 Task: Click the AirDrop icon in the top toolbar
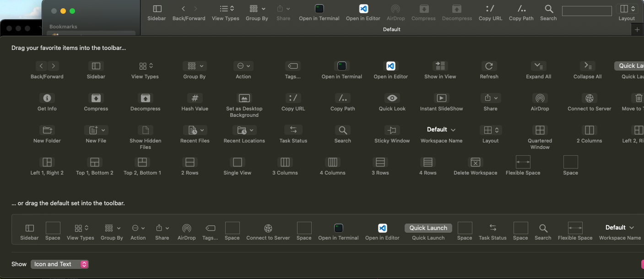[x=395, y=9]
